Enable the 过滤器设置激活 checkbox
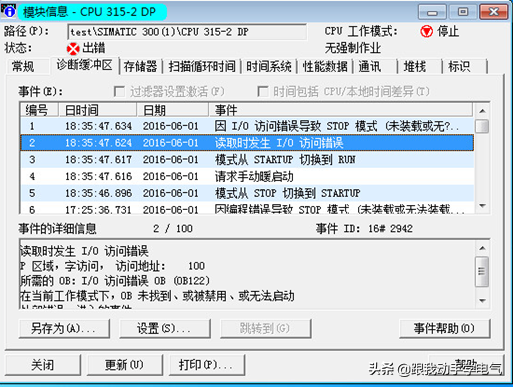Image resolution: width=513 pixels, height=387 pixels. [119, 91]
